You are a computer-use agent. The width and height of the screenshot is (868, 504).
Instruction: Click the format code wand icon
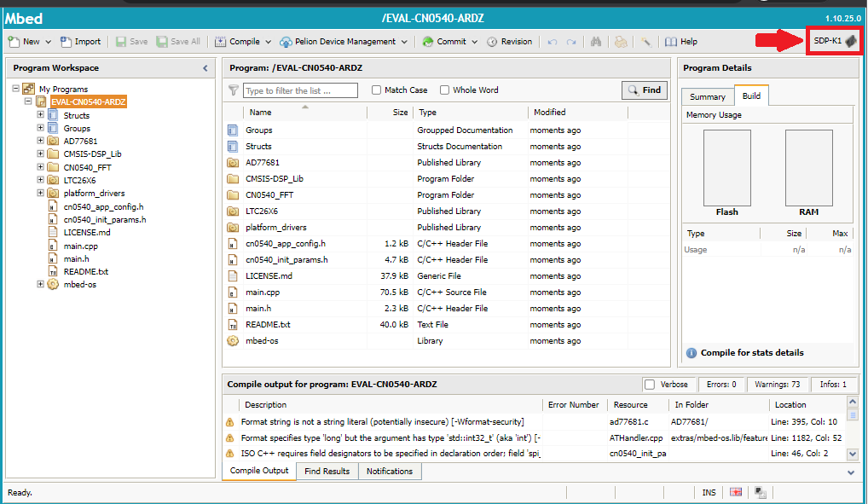click(x=645, y=42)
